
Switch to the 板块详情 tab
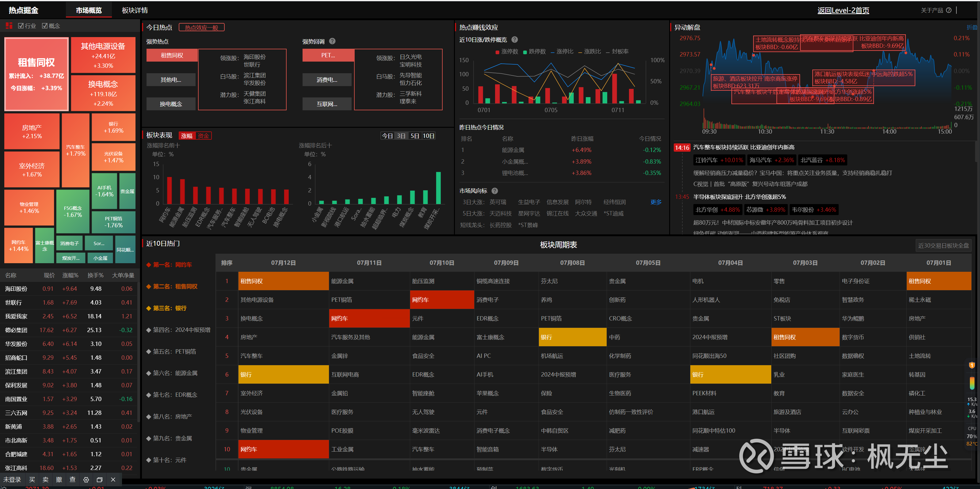click(135, 10)
